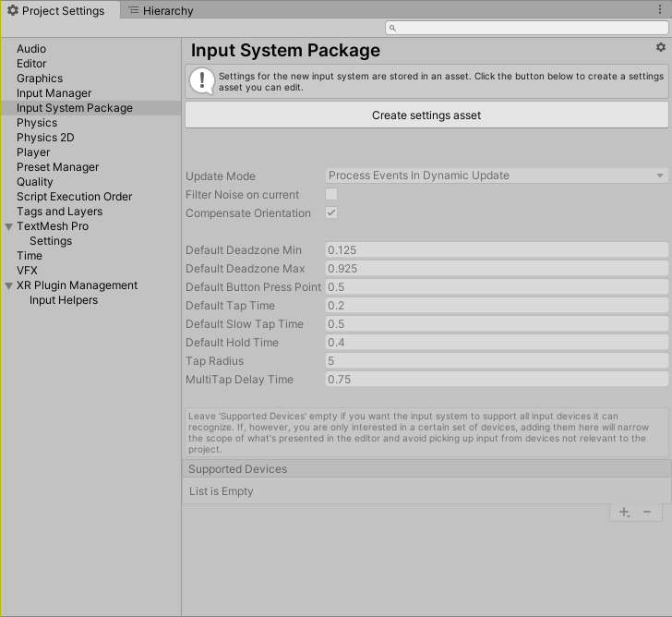Select Graphics in the settings list
672x617 pixels.
pyautogui.click(x=40, y=79)
